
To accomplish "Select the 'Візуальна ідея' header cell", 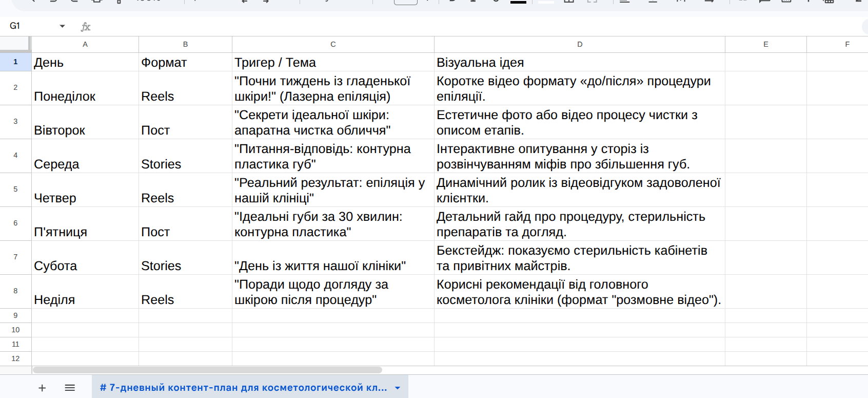I will (580, 62).
